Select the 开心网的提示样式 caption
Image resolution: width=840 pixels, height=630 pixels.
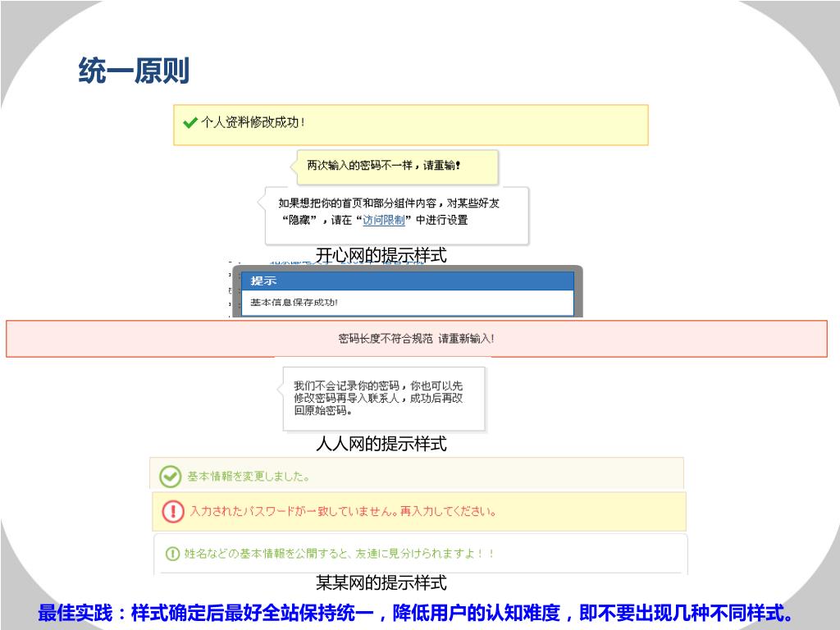pyautogui.click(x=381, y=256)
